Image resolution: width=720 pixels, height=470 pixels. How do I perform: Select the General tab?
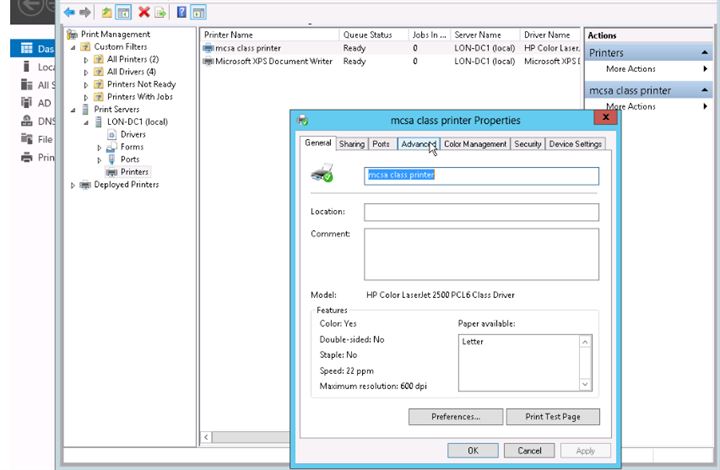318,143
